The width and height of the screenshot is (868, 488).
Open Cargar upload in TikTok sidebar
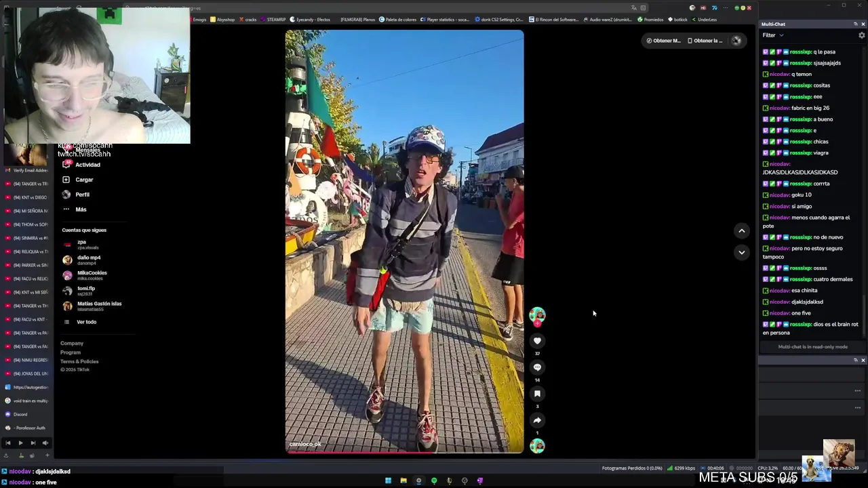(x=78, y=180)
